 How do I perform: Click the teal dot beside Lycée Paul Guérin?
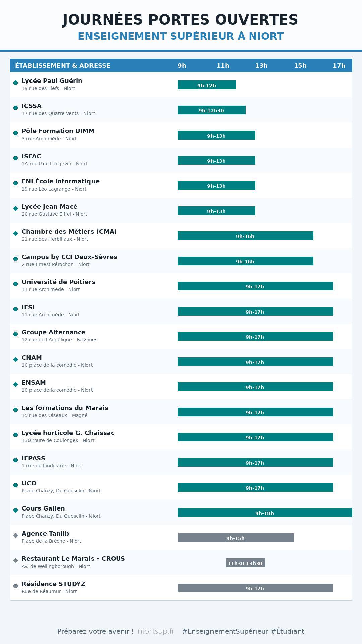tap(15, 83)
